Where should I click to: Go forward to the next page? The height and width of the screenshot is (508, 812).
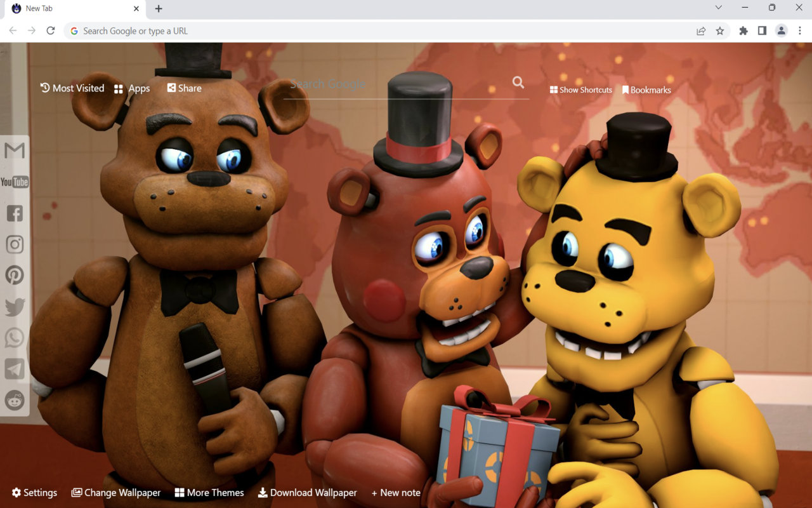tap(32, 30)
